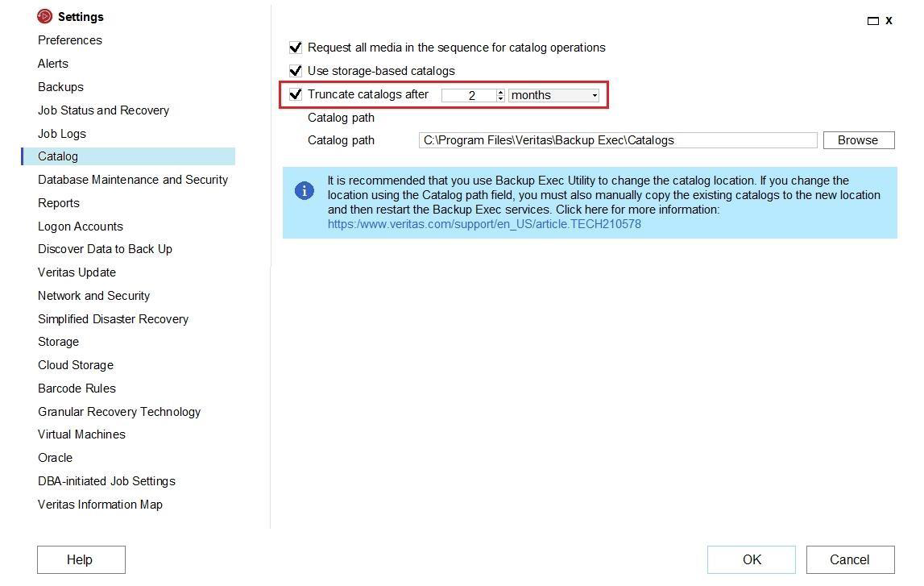Viewport: 924px width, 586px height.
Task: Click the blue information icon
Action: coord(304,191)
